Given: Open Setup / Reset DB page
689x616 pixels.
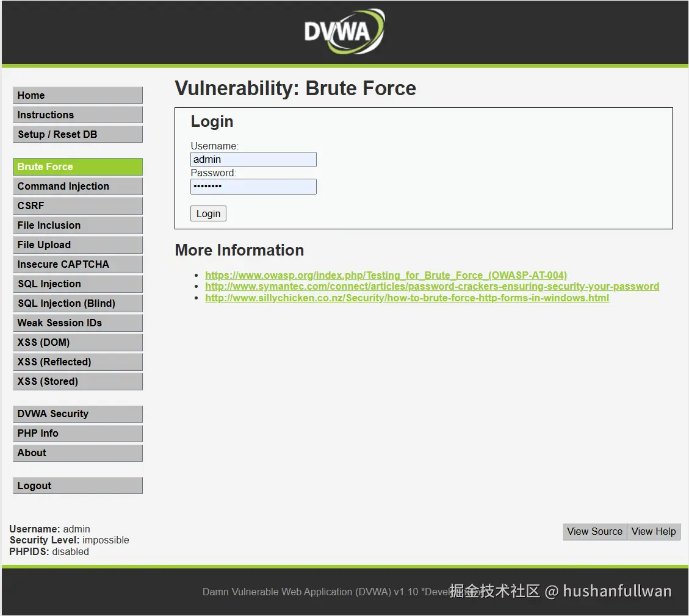Looking at the screenshot, I should 78,134.
